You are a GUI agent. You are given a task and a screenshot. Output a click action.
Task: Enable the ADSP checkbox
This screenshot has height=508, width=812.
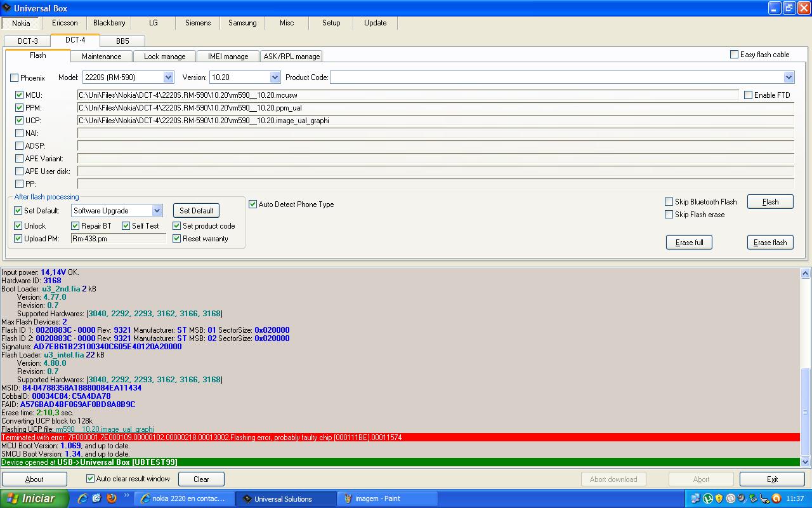pos(20,146)
